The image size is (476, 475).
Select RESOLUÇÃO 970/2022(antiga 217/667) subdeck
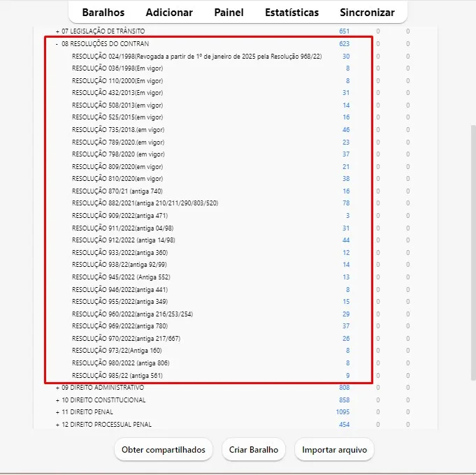(x=126, y=339)
